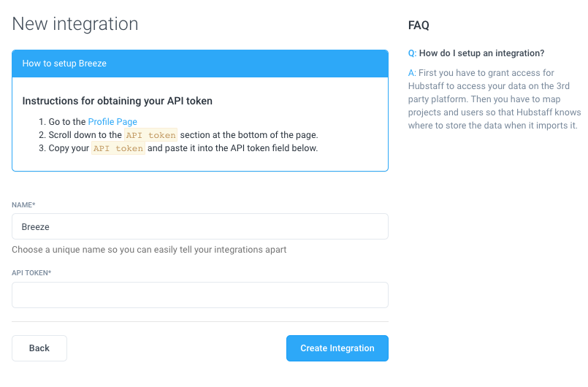588x387 pixels.
Task: Click the NAME* field label
Action: pos(24,205)
